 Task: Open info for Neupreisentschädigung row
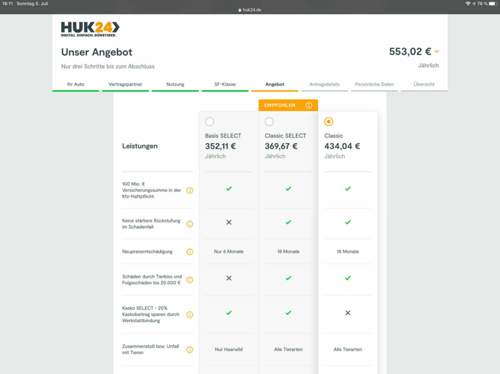[190, 252]
